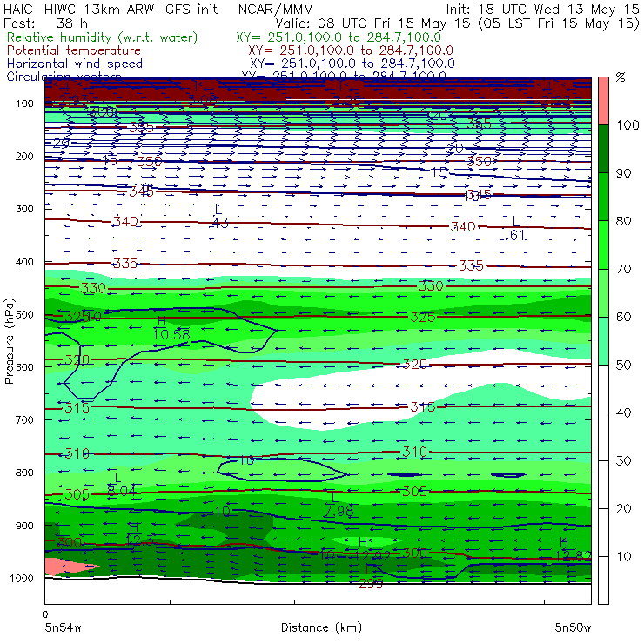
Task: Choose the 70–80% bright green colorbar segment
Action: coord(603,245)
